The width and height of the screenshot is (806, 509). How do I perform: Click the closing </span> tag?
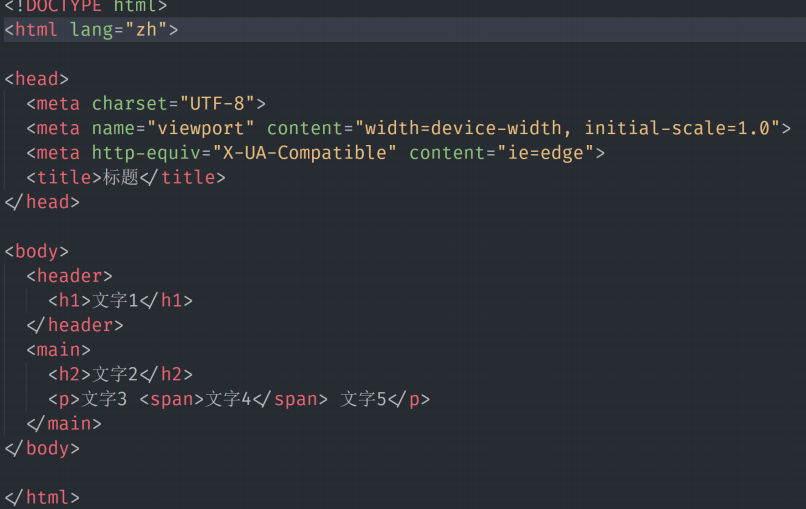pyautogui.click(x=290, y=399)
